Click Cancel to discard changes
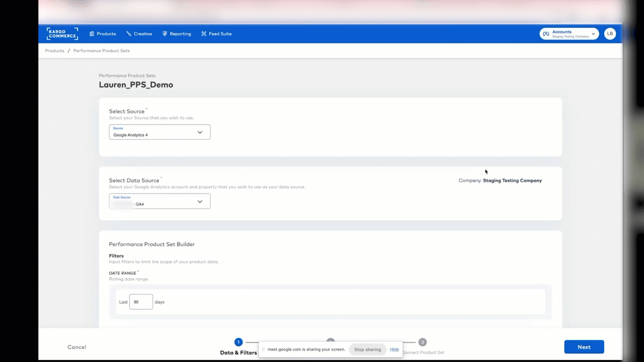The width and height of the screenshot is (644, 362). [x=77, y=347]
